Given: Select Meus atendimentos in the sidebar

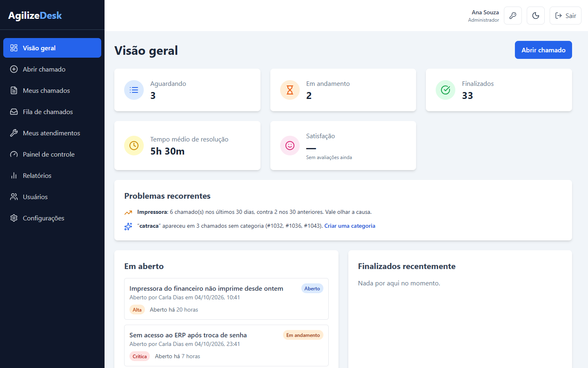Looking at the screenshot, I should click(52, 133).
